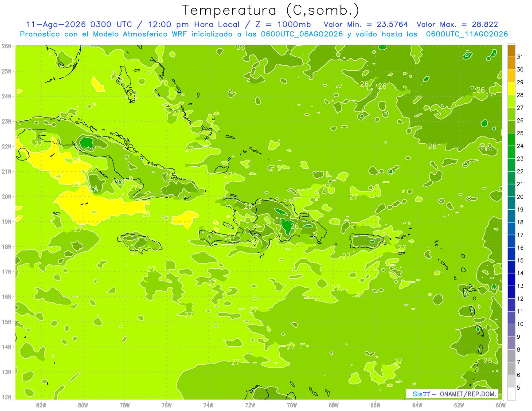Click the color scale label 20
Image resolution: width=532 pixels, height=411 pixels.
click(520, 196)
